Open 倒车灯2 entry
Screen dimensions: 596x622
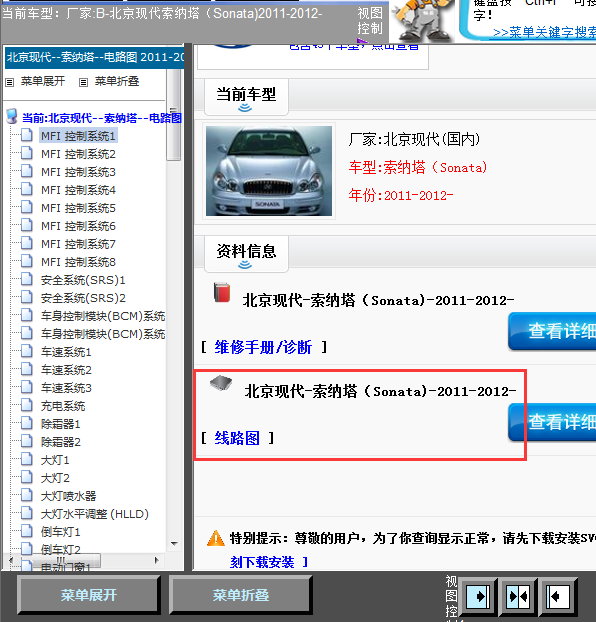coord(60,550)
